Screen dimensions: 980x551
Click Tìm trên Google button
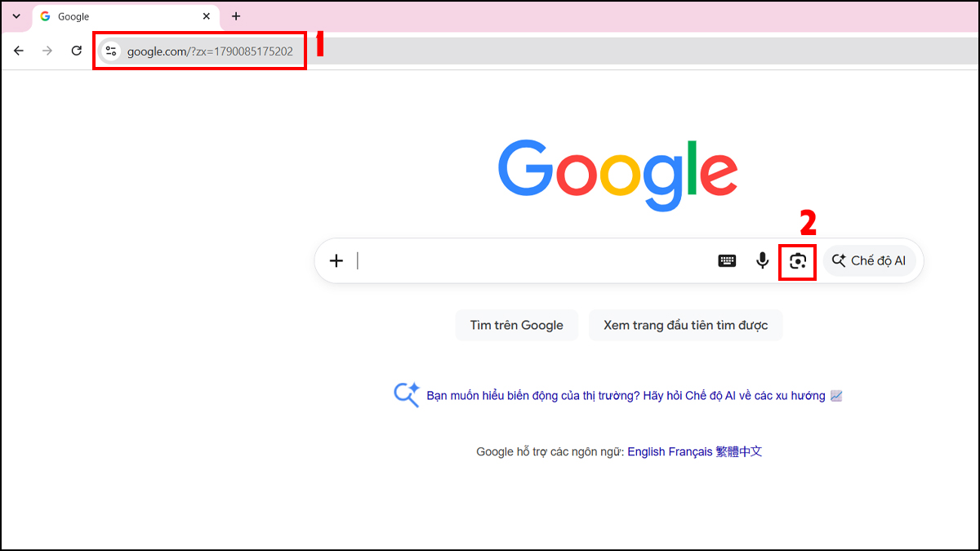pyautogui.click(x=516, y=325)
